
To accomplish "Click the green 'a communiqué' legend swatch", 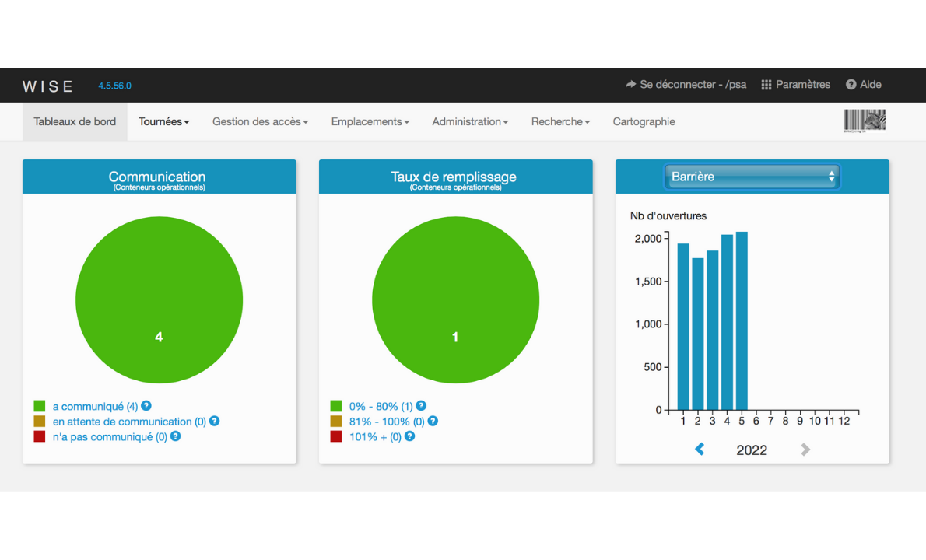I will [x=40, y=406].
